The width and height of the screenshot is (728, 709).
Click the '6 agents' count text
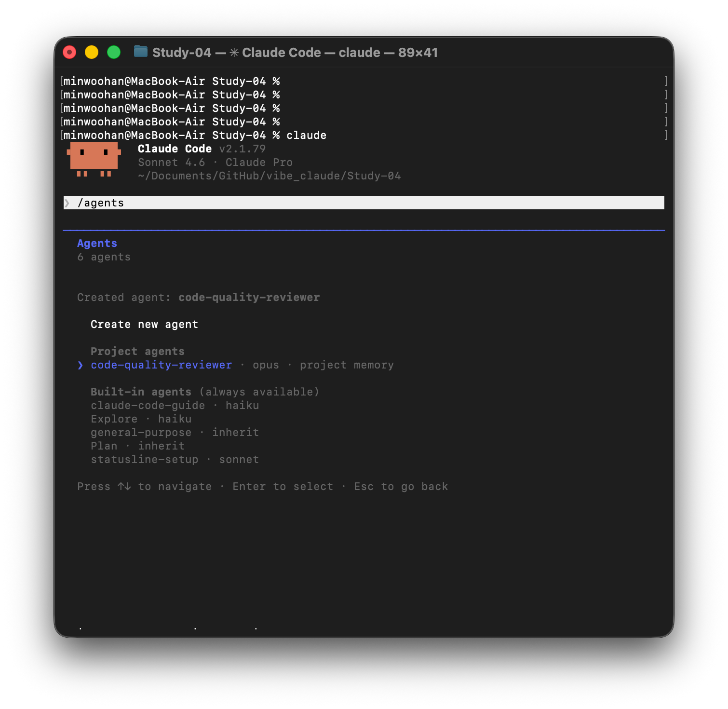[104, 257]
